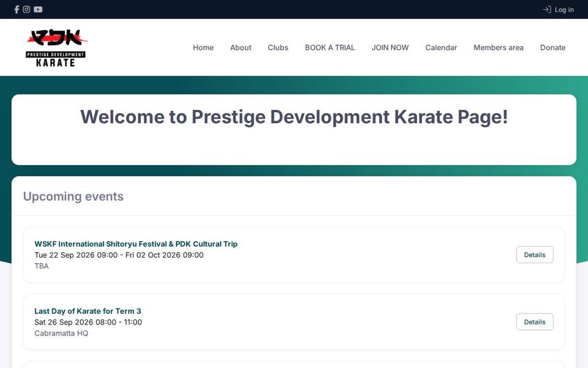Viewport: 588px width, 368px height.
Task: Select JOIN NOW in navigation
Action: 390,48
